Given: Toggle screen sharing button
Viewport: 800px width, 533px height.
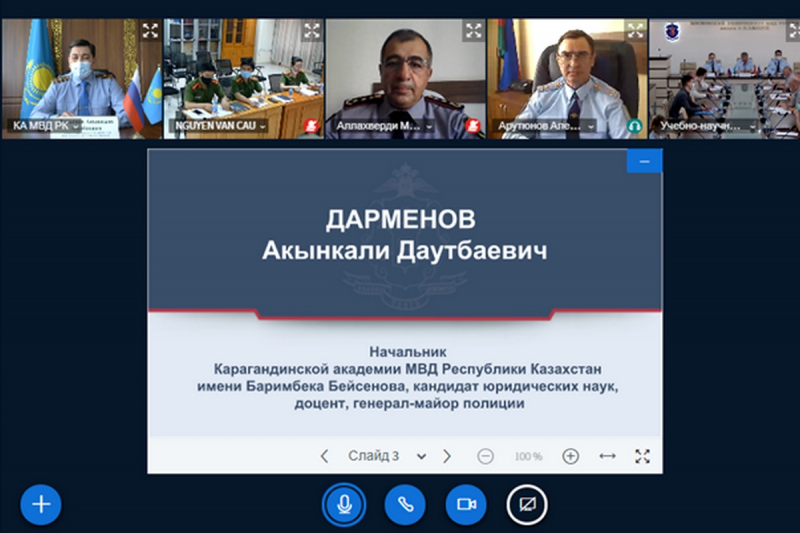Looking at the screenshot, I should pyautogui.click(x=527, y=505).
